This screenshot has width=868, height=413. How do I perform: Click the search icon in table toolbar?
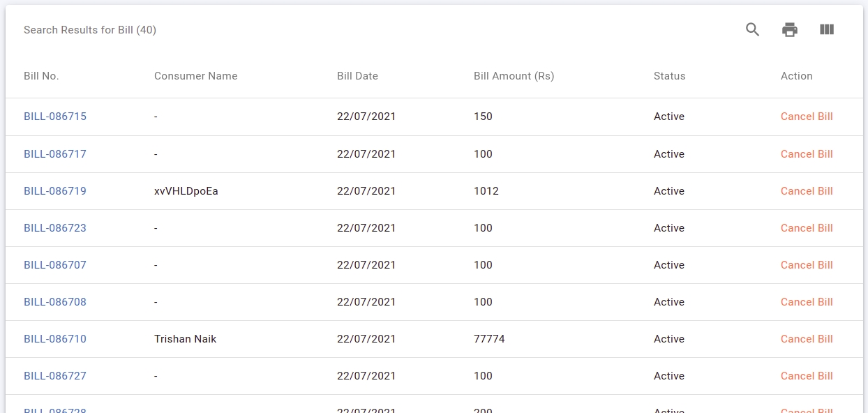(752, 30)
